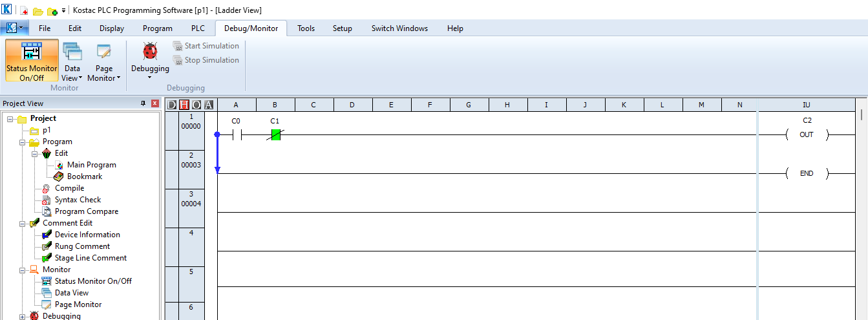Viewport: 868px width, 320px height.
Task: Select the p1 tree item
Action: coord(47,130)
